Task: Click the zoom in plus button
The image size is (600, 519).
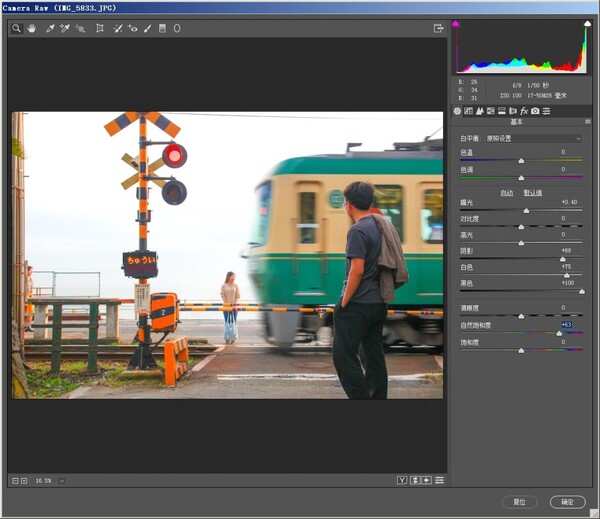Action: click(x=24, y=481)
